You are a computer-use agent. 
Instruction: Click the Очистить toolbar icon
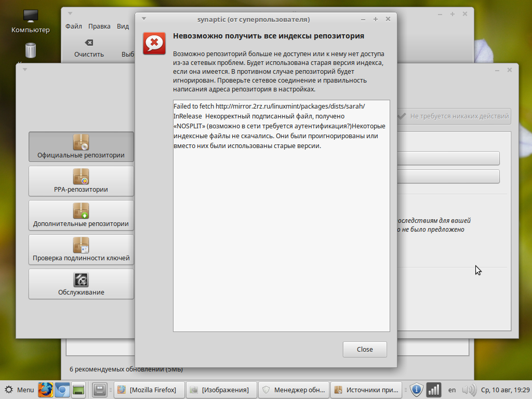pyautogui.click(x=89, y=48)
